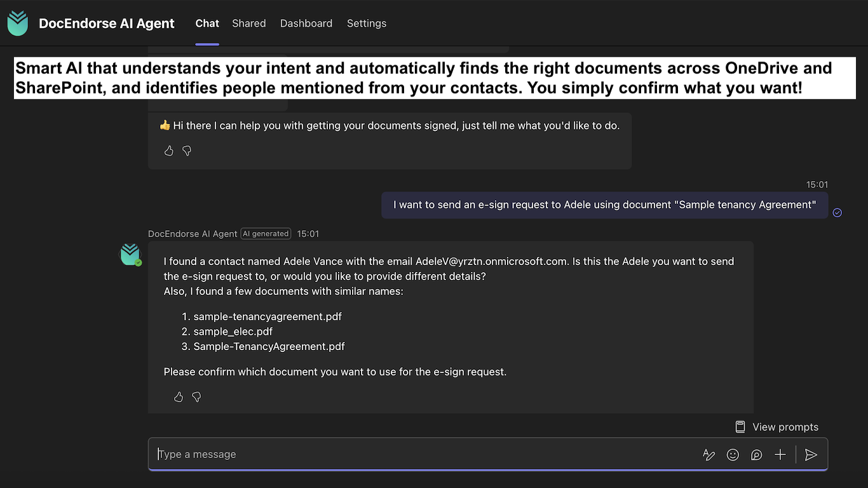Click the AI generated badge
Screen dimensions: 868x488
coord(266,233)
